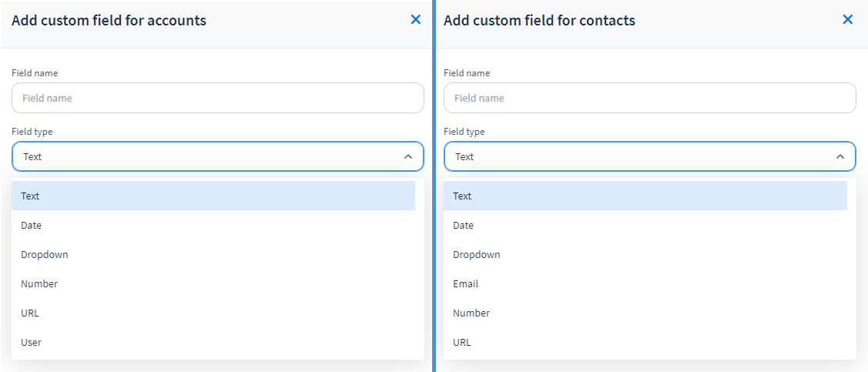Screen dimensions: 868x372
Task: Choose URL type in accounts list
Action: pyautogui.click(x=213, y=313)
